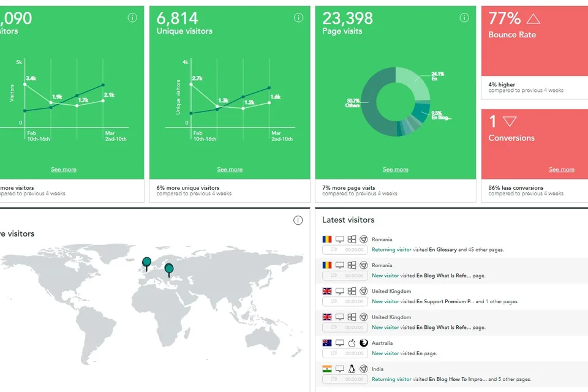Image resolution: width=588 pixels, height=392 pixels.
Task: Click the India flag icon
Action: [327, 369]
